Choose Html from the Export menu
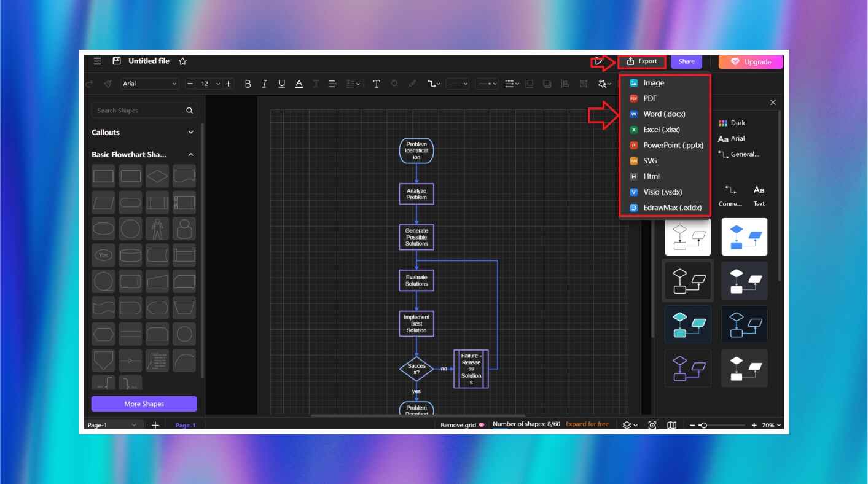 665,176
